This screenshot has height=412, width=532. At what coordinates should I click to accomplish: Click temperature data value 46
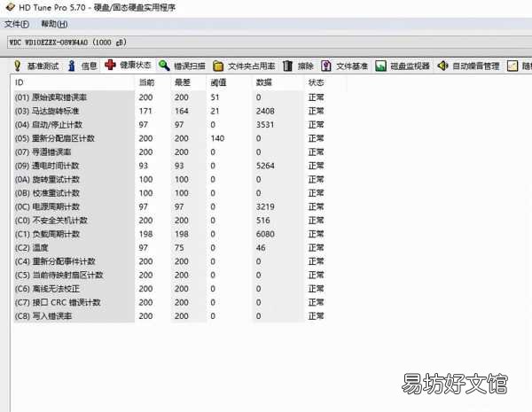[261, 248]
